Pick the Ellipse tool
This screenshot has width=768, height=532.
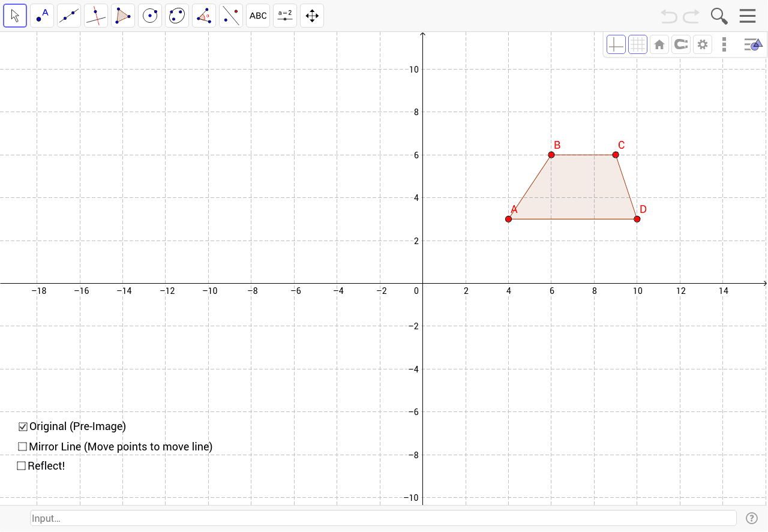click(176, 16)
